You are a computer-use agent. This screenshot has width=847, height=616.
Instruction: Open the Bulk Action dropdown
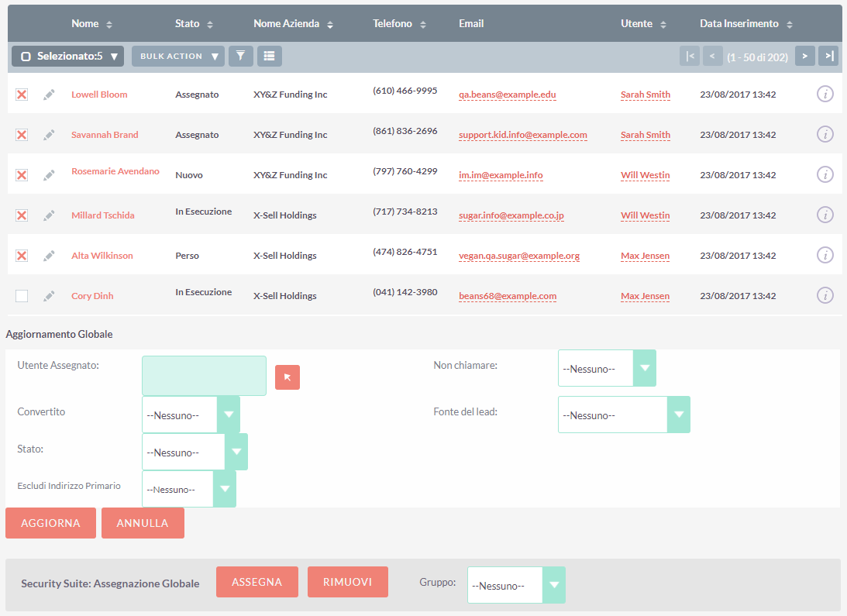tap(177, 56)
